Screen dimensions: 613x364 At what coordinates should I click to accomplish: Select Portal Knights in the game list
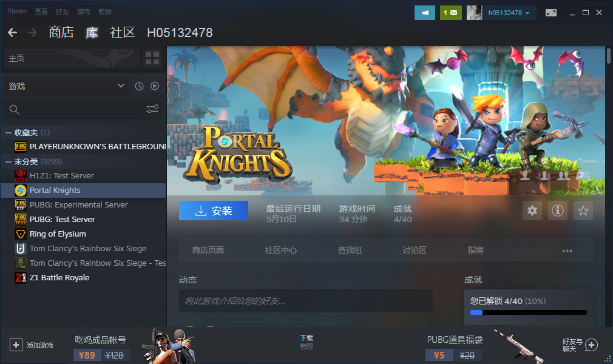click(x=83, y=190)
